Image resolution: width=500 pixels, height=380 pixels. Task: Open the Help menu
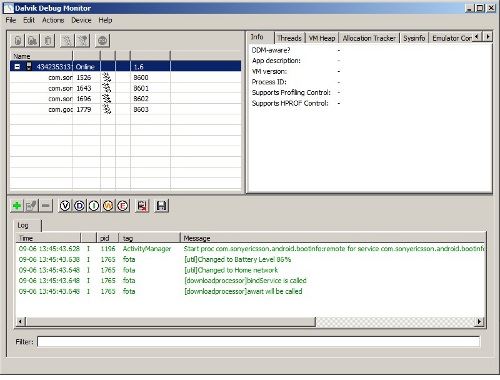[105, 20]
